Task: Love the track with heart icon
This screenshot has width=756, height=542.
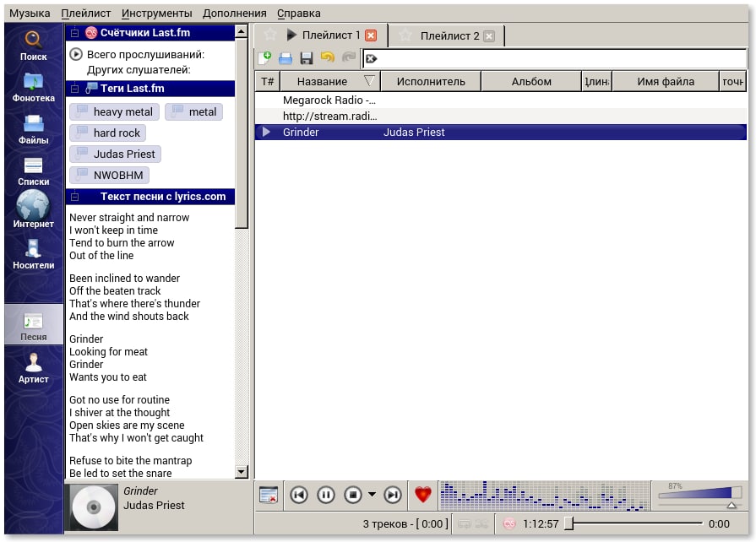Action: click(x=423, y=495)
